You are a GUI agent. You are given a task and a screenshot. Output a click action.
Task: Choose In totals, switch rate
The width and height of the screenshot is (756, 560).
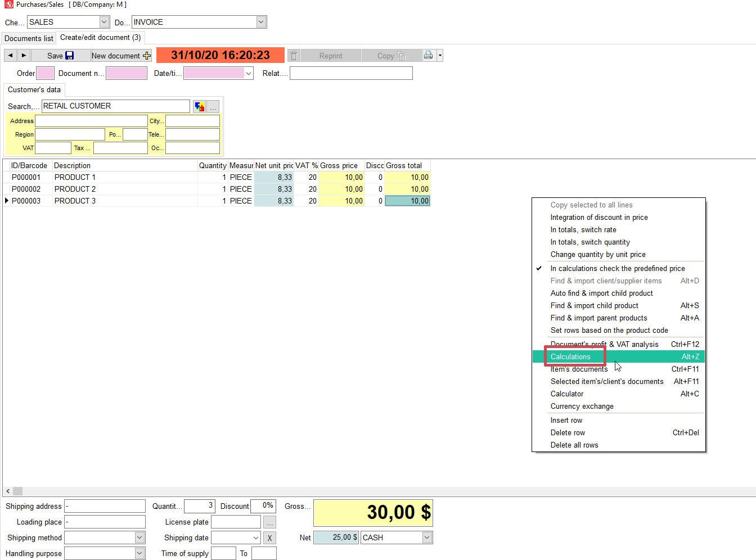point(619,229)
